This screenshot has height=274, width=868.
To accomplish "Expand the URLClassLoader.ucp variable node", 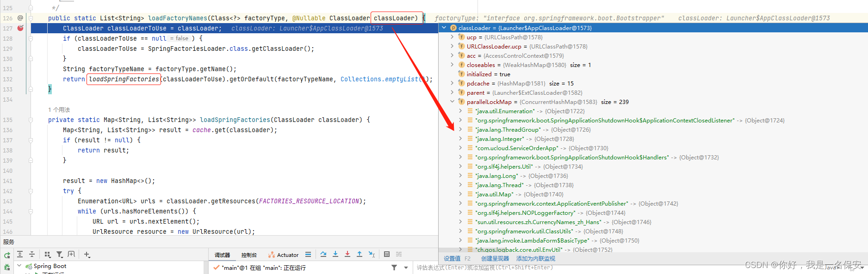I will point(453,46).
